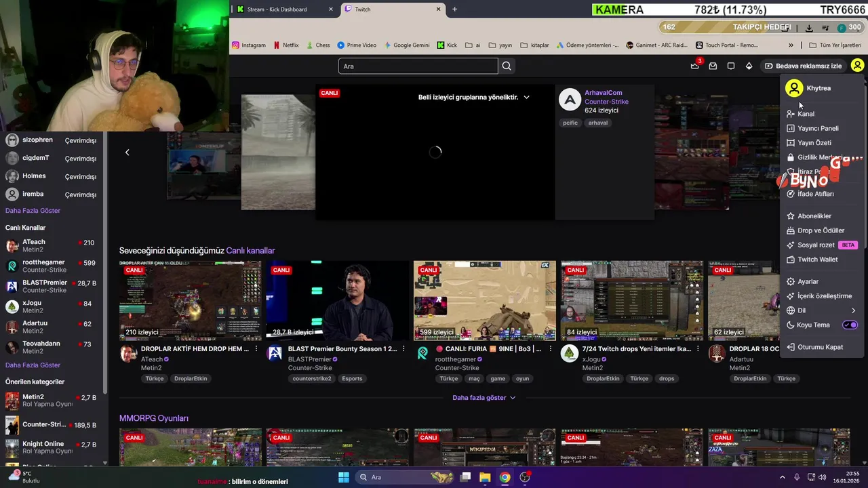The image size is (868, 488).
Task: Click the Bits diamond icon
Action: [749, 66]
